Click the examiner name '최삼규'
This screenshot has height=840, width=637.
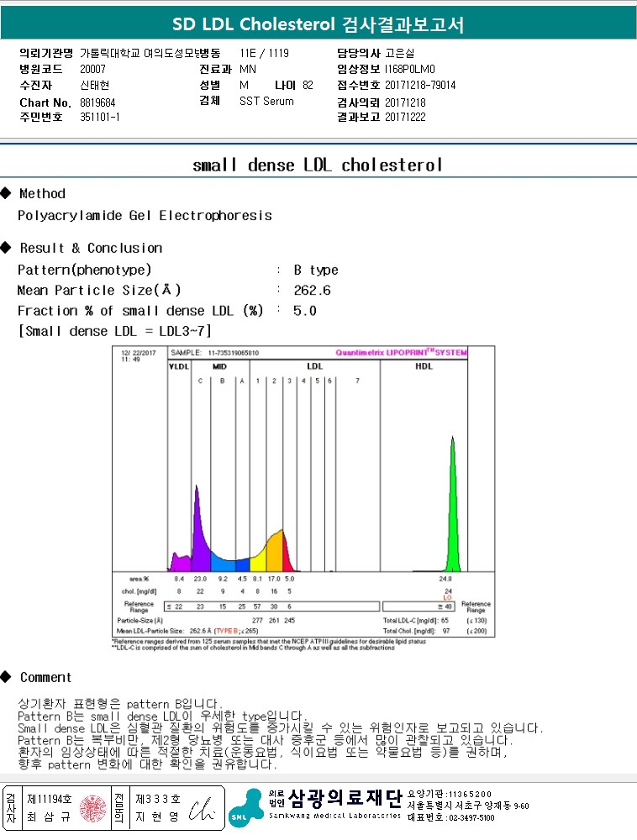pyautogui.click(x=50, y=817)
